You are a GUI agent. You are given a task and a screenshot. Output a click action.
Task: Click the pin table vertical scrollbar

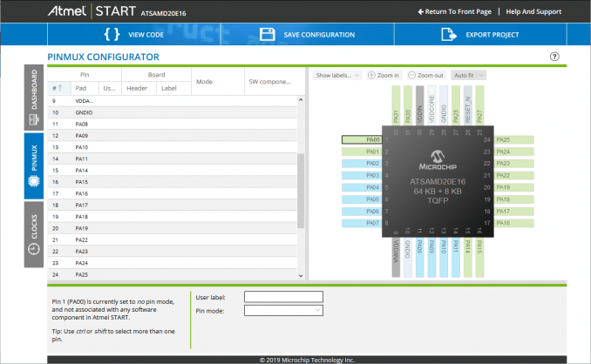tap(302, 192)
